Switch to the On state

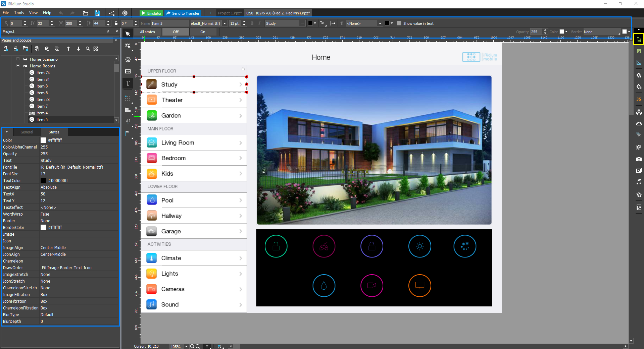pos(203,32)
